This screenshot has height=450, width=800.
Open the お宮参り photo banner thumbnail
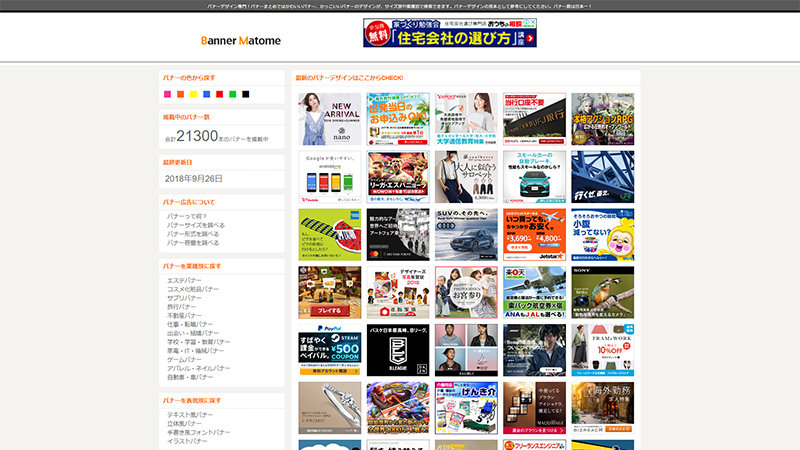466,292
